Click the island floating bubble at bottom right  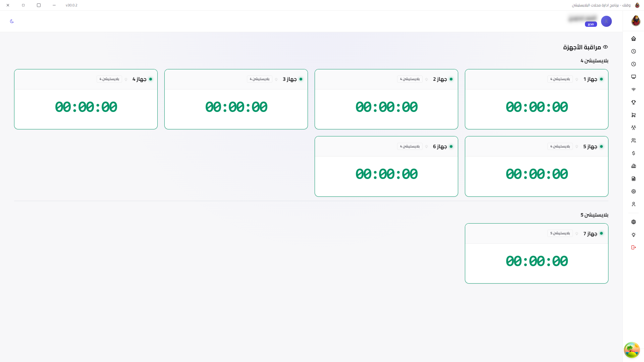pyautogui.click(x=632, y=350)
